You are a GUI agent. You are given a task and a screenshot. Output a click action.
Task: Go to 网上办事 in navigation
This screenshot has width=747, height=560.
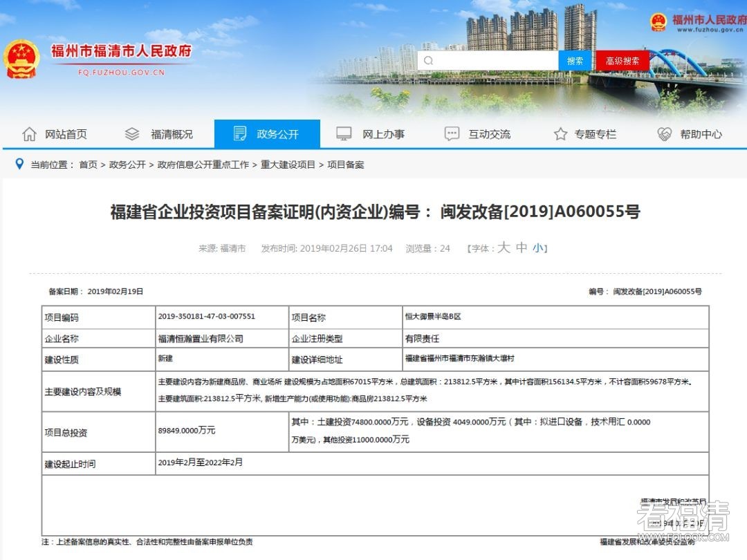click(383, 134)
